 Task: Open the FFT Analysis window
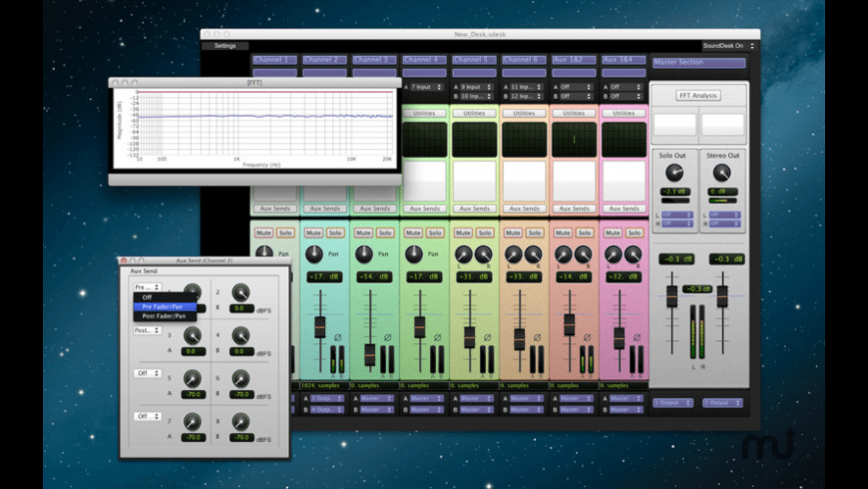pyautogui.click(x=698, y=96)
